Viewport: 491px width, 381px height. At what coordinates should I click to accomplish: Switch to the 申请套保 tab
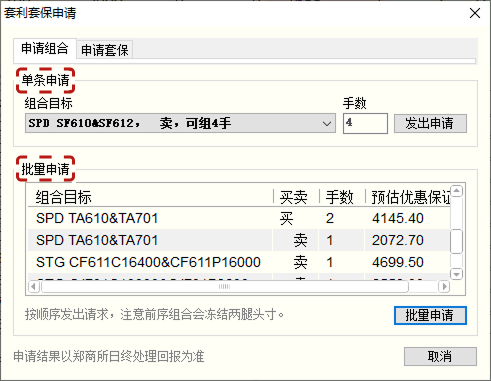(105, 50)
